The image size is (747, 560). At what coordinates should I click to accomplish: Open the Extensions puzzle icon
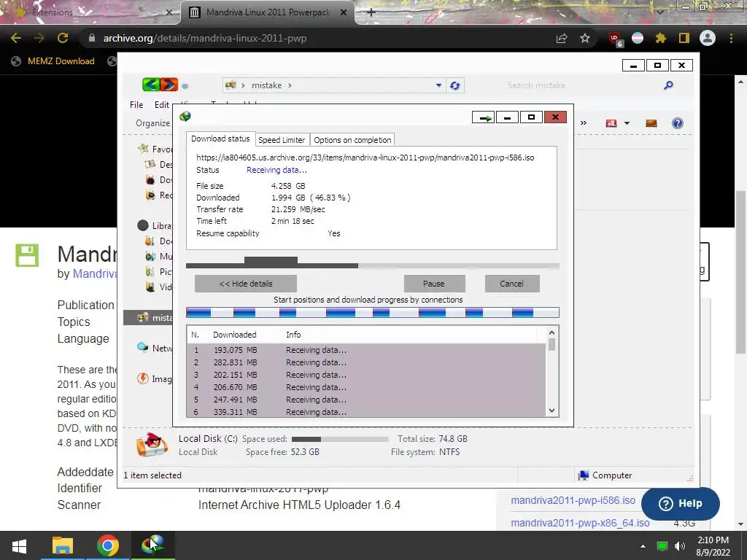(x=661, y=38)
